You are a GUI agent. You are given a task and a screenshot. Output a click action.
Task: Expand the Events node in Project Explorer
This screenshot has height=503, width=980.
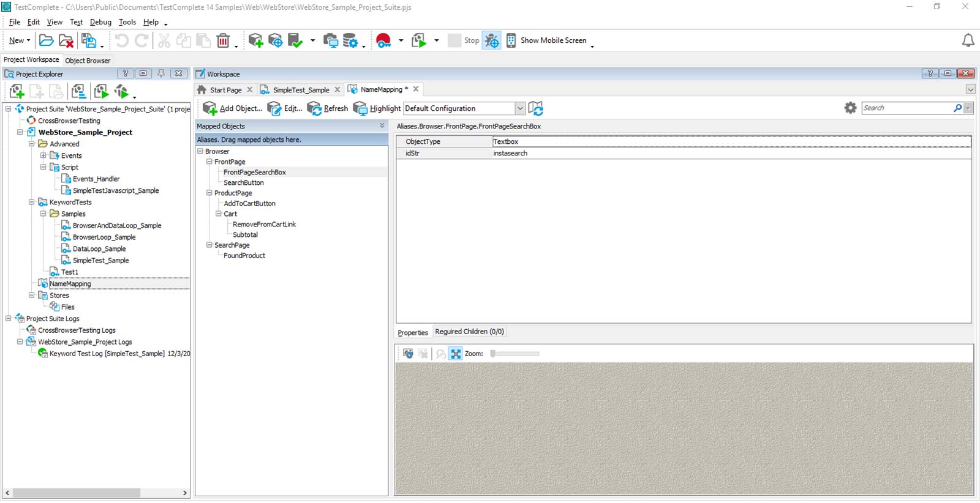[x=43, y=155]
